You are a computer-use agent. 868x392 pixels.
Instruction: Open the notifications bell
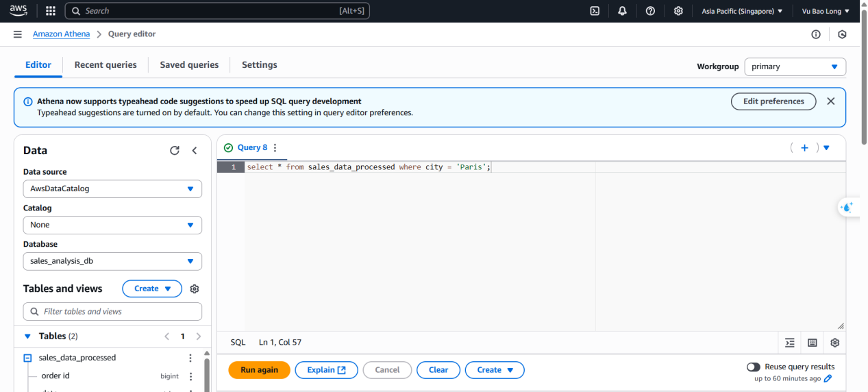point(622,11)
